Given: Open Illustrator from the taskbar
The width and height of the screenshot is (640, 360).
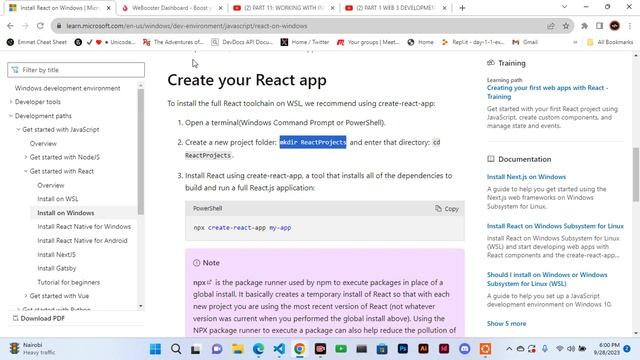Looking at the screenshot, I should point(423,349).
